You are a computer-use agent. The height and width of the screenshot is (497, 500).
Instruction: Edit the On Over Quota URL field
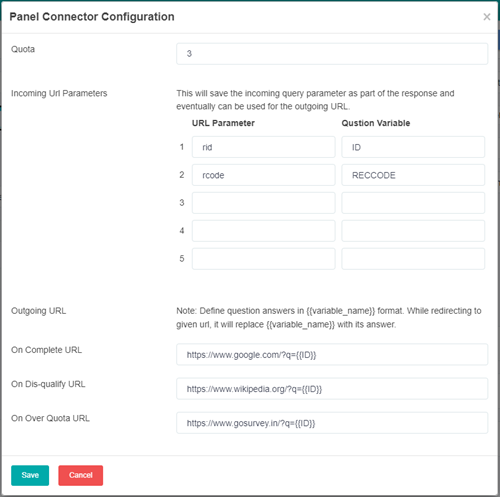pos(332,423)
